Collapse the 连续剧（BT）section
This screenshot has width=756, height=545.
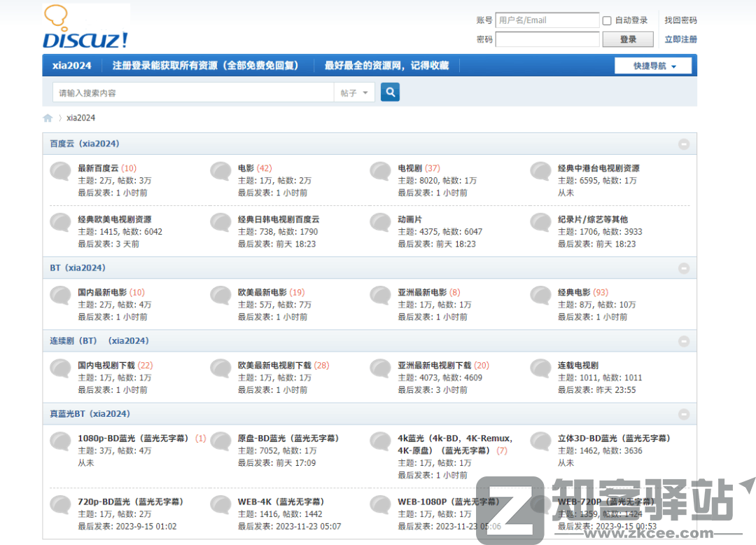tap(684, 341)
